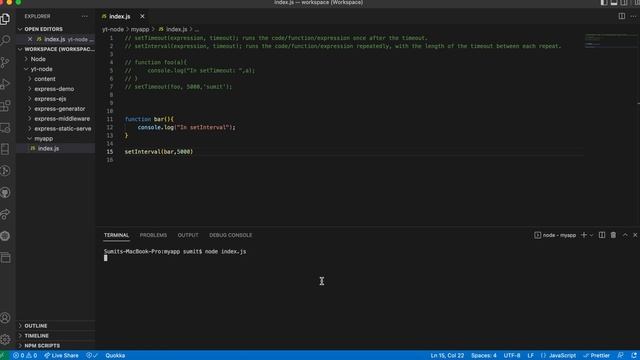Open errors and warnings status indicator
Viewport: 640px width, 360px height.
click(x=25, y=356)
